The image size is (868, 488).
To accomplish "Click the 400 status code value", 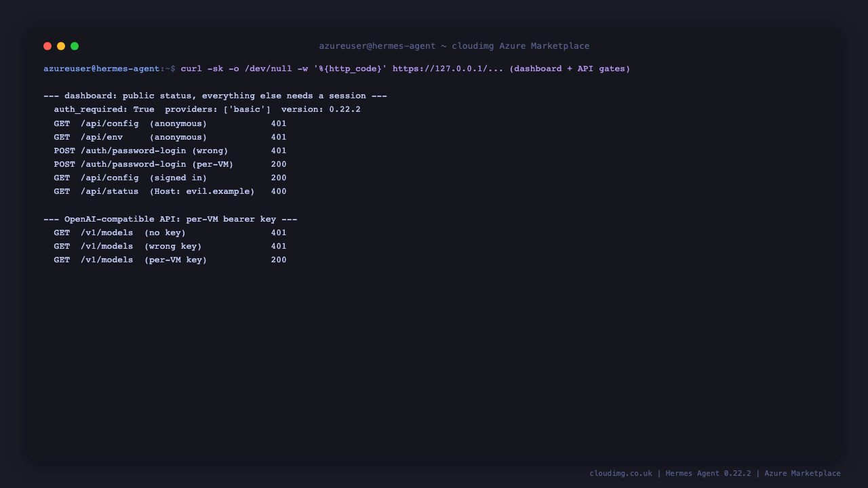I will coord(279,191).
